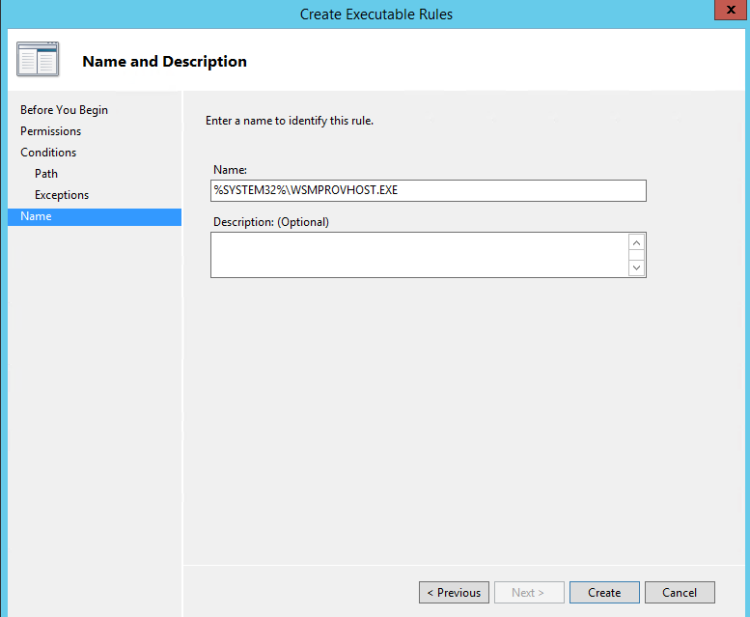Click the greyed-out Next button
Viewport: 750px width, 617px height.
pyautogui.click(x=527, y=592)
